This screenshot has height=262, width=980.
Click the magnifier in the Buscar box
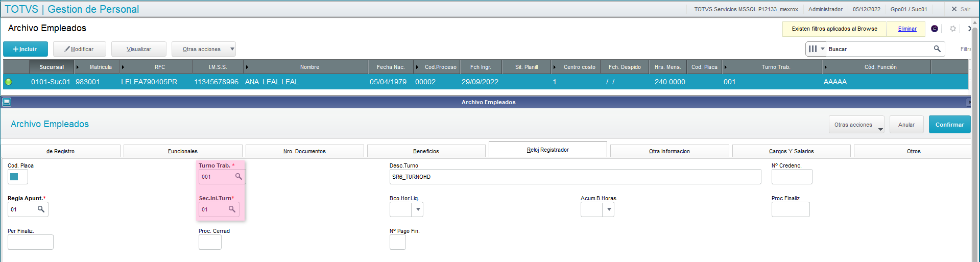pyautogui.click(x=937, y=49)
